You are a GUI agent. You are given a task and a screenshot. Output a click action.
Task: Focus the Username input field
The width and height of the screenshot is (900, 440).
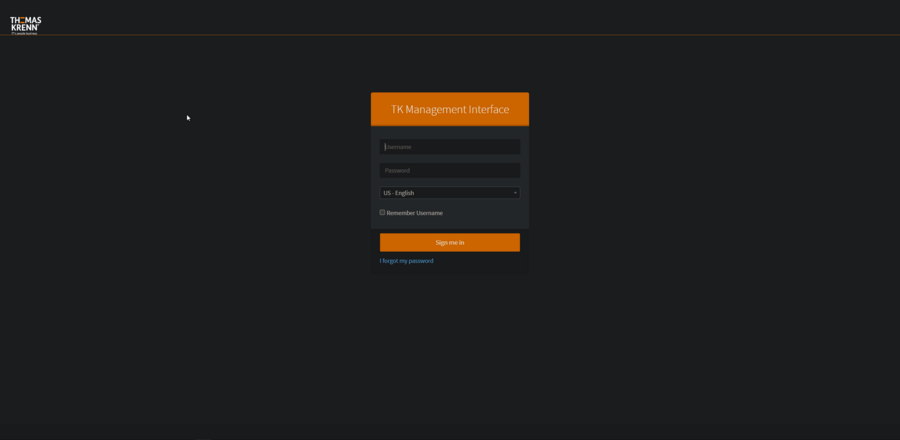449,147
